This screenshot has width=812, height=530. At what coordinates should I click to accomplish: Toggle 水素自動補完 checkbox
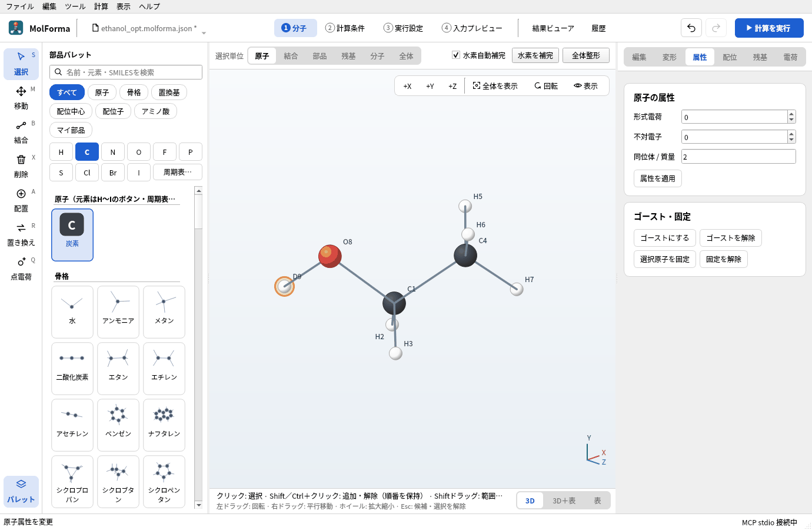(x=456, y=55)
